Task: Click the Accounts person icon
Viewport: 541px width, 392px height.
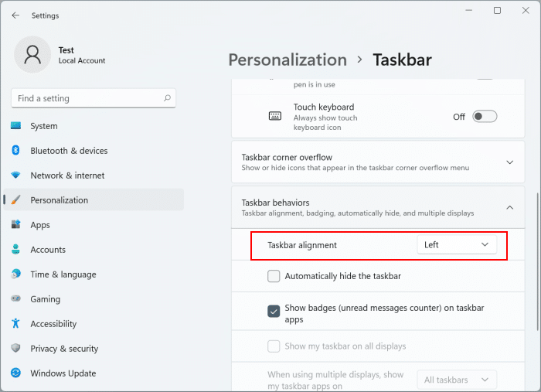Action: pos(15,249)
